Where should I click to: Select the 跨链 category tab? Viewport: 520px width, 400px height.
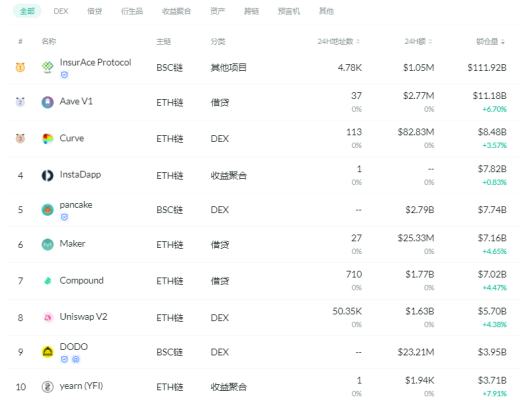pos(251,11)
